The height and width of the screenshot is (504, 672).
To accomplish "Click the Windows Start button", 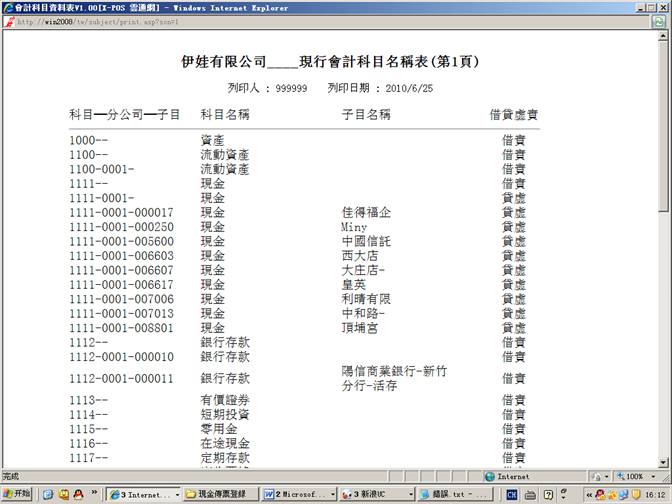I will pyautogui.click(x=17, y=494).
